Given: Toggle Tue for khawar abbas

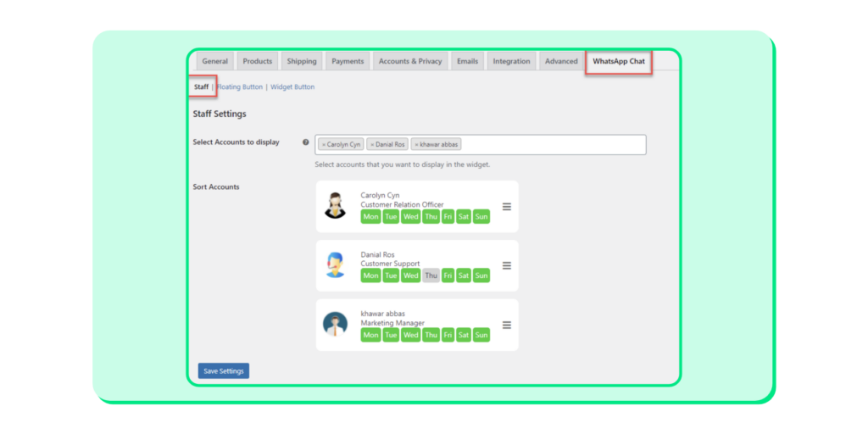Looking at the screenshot, I should (391, 335).
